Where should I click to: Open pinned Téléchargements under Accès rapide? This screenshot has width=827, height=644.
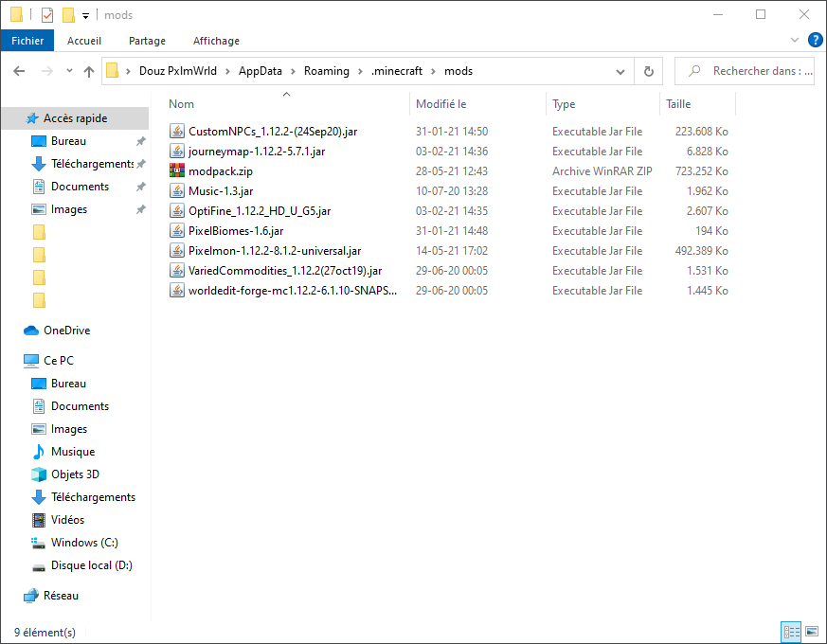(x=82, y=164)
